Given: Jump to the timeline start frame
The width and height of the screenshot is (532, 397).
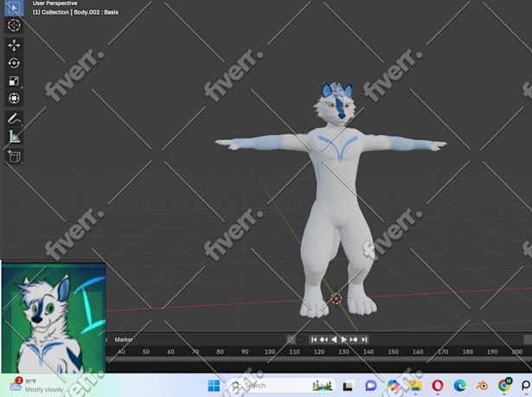Looking at the screenshot, I should pyautogui.click(x=314, y=340).
